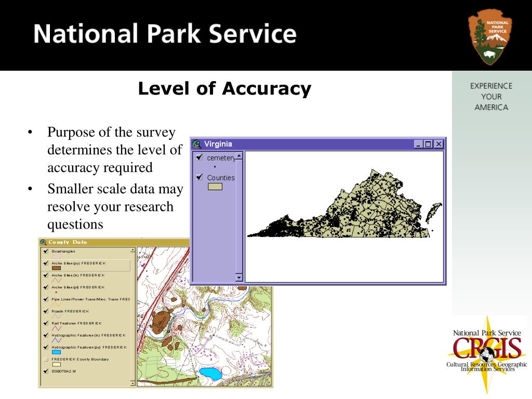
Task: Select the cemetery point symbol in legend
Action: pos(215,167)
